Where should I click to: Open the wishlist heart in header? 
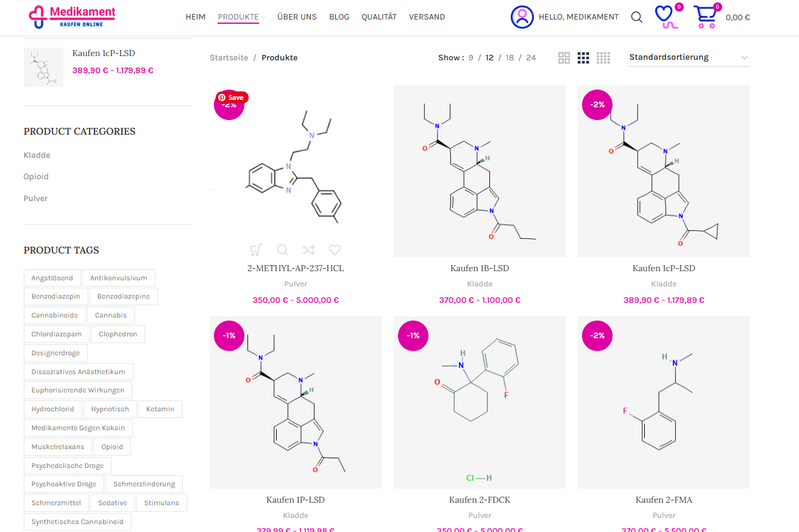click(x=665, y=16)
